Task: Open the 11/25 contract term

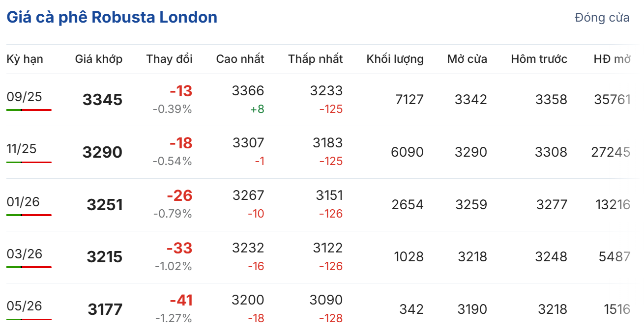Action: (22, 149)
